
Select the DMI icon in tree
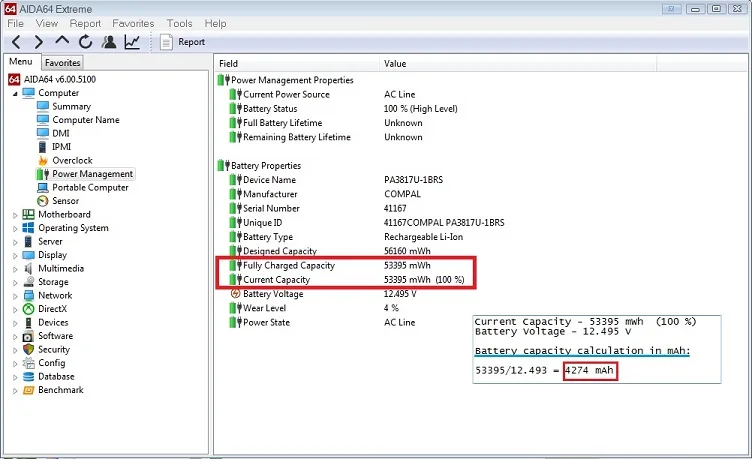(43, 133)
